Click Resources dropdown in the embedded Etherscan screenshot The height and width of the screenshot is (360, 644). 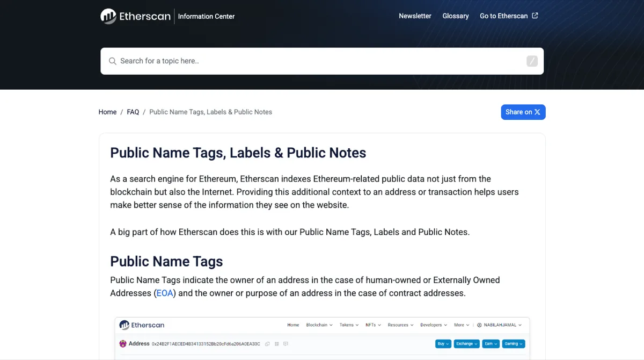[400, 325]
